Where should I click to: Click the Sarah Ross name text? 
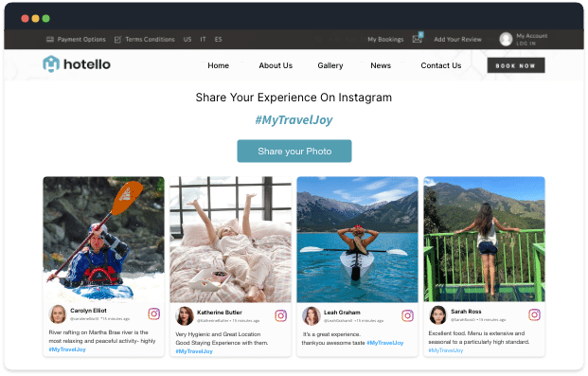point(466,312)
